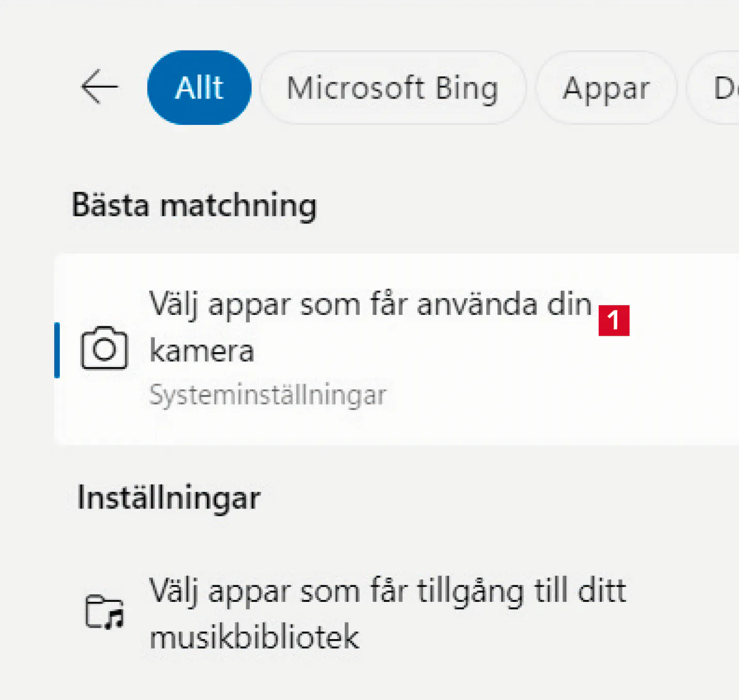
Task: Click the "Allt" label text inside blue pill
Action: (199, 87)
